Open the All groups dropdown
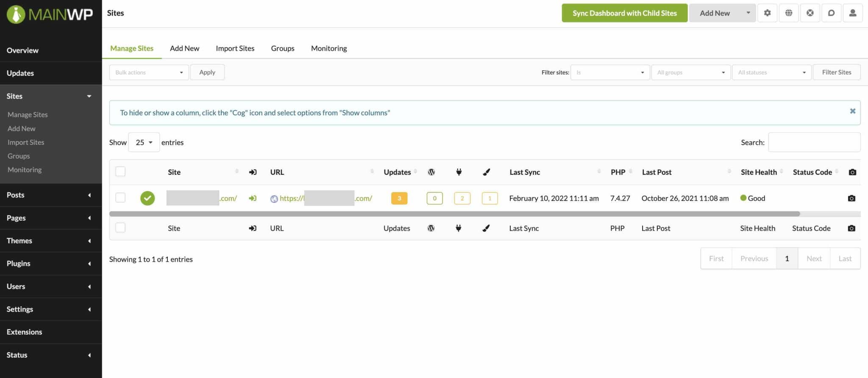The image size is (868, 378). 691,72
